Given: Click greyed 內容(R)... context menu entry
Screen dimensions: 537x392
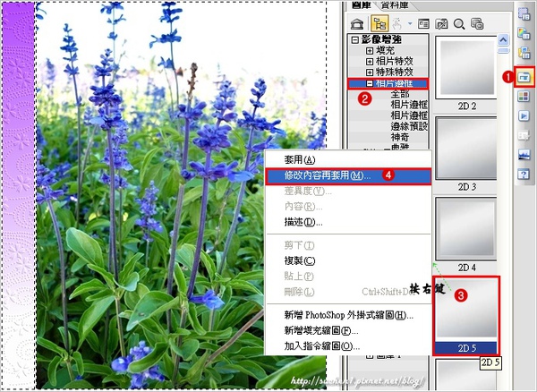Looking at the screenshot, I should point(348,207).
